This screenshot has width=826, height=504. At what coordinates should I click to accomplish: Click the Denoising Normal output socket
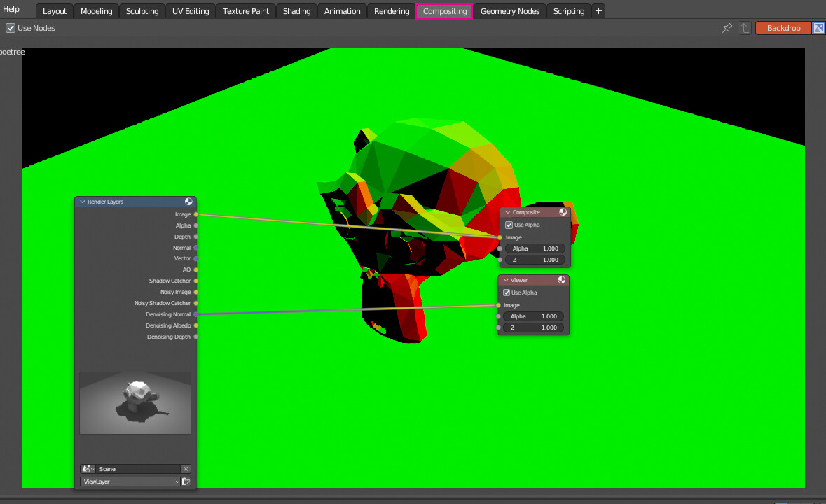(x=196, y=314)
